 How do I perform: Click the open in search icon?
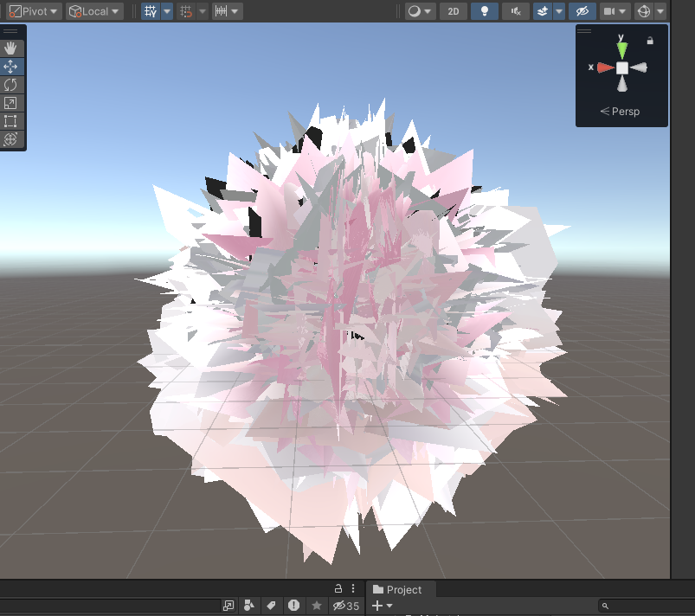tap(228, 605)
